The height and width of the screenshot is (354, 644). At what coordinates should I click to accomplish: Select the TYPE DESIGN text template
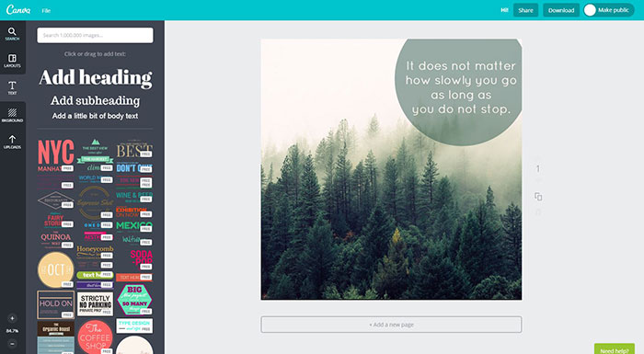point(134,325)
